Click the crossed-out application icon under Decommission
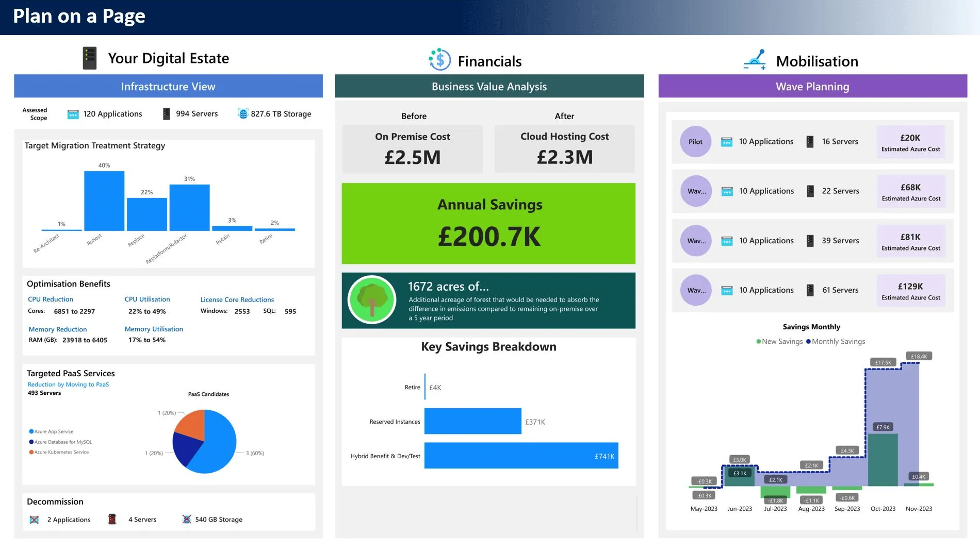Image resolution: width=980 pixels, height=551 pixels. coord(34,520)
